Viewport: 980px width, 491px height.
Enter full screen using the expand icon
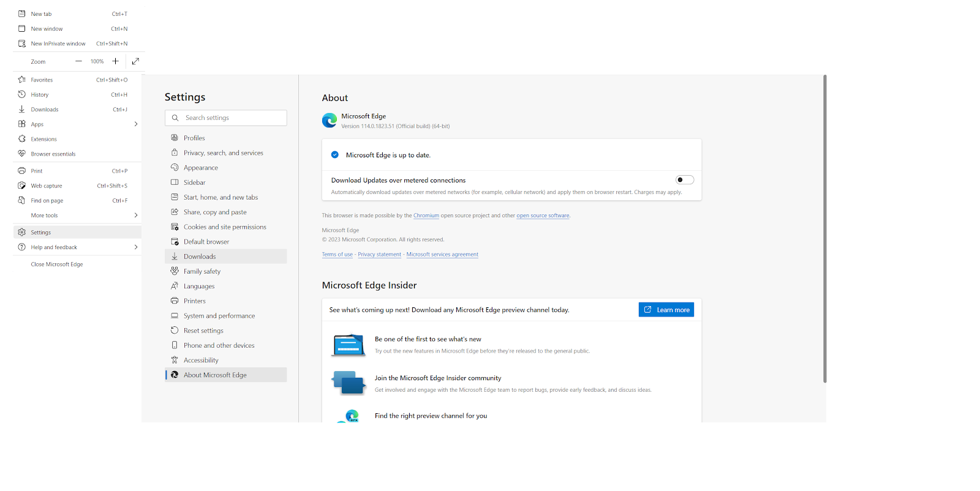coord(135,61)
